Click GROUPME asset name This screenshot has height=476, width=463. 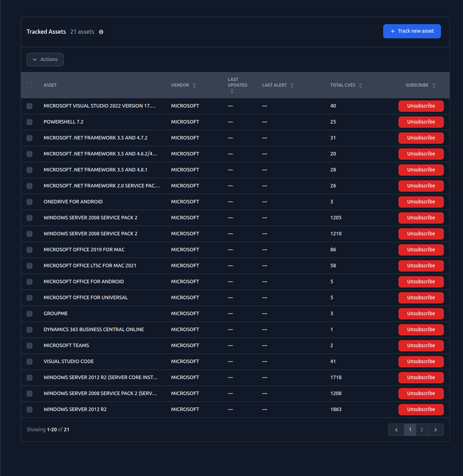point(56,313)
